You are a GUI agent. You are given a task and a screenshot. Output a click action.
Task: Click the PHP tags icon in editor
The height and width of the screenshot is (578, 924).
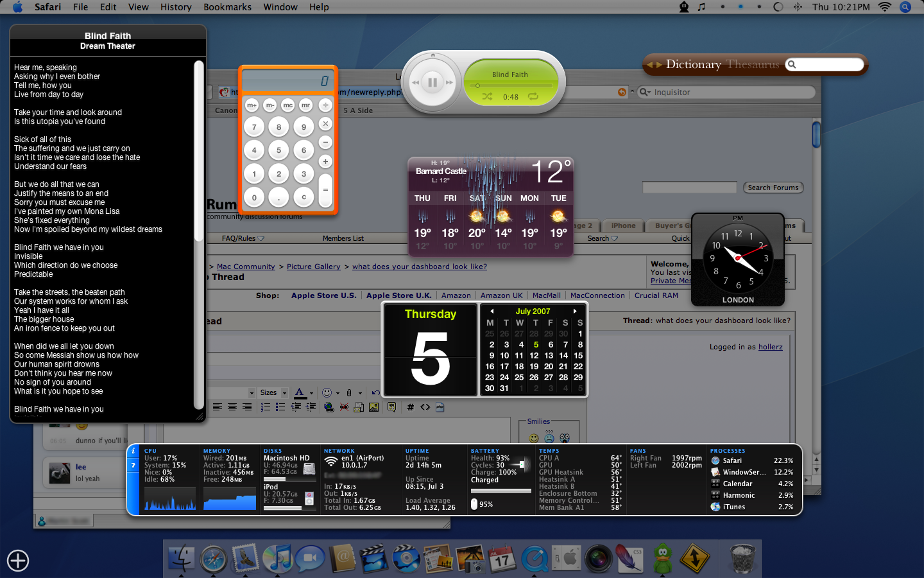440,407
